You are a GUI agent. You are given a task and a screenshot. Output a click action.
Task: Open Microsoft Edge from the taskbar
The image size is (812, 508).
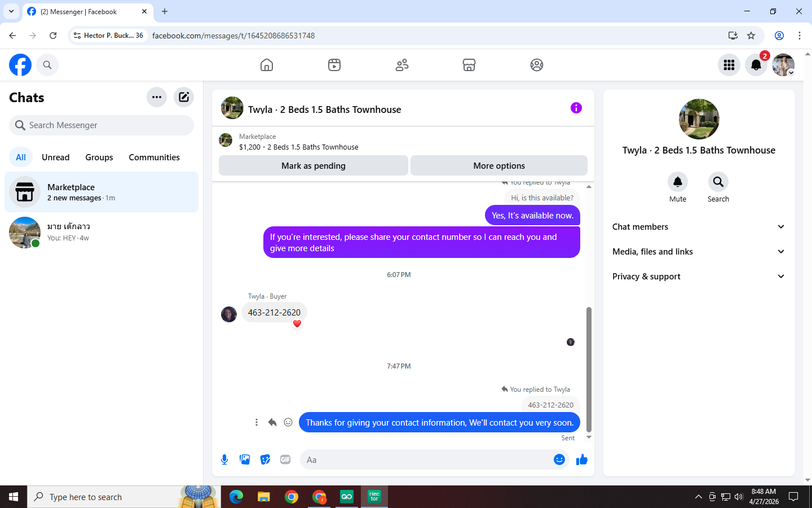coord(236,497)
